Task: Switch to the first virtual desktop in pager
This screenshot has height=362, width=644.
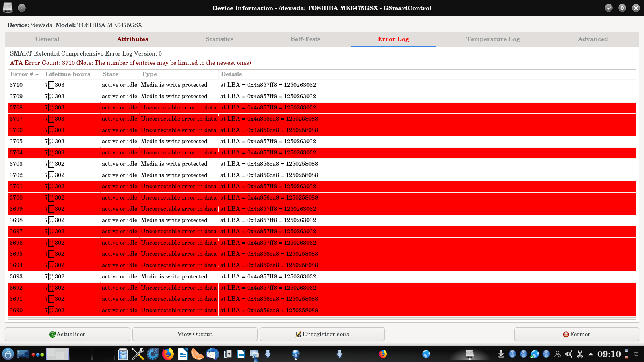Action: 58,354
